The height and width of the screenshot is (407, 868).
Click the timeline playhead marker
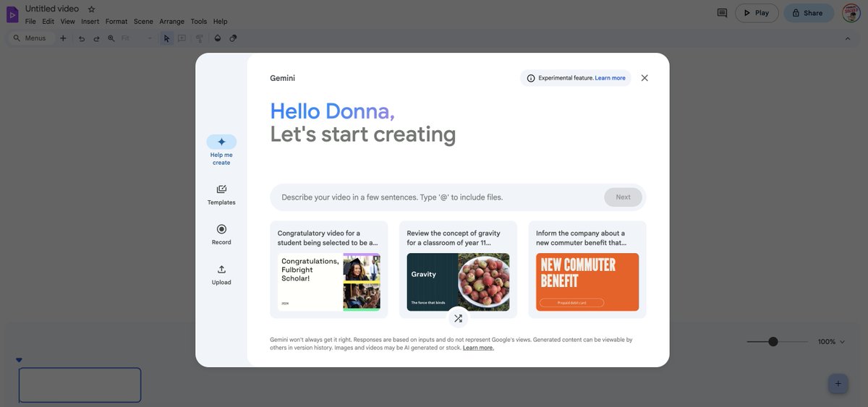20,360
